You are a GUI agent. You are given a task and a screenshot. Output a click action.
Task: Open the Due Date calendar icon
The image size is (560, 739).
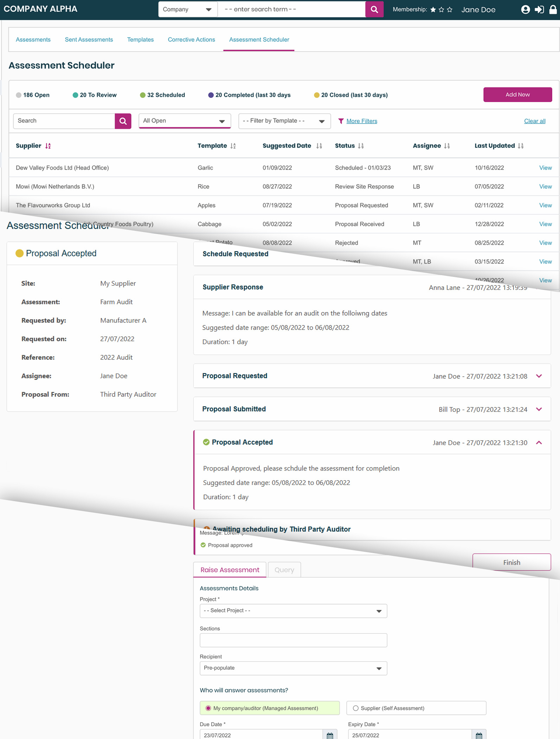[330, 735]
